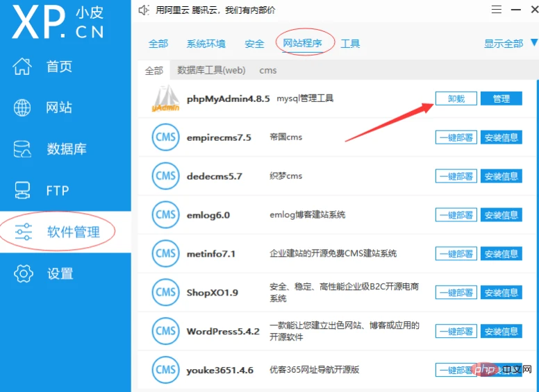
Task: Click the CMS icon for WordPress5.4.2
Action: pyautogui.click(x=165, y=331)
